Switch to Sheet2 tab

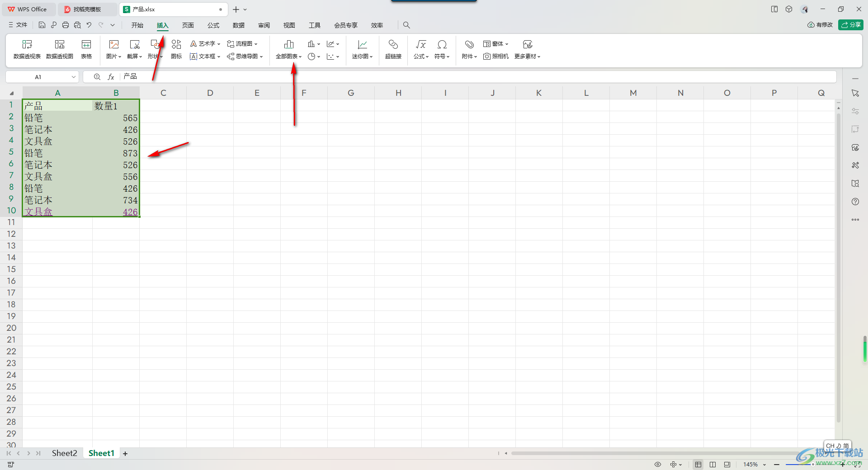click(64, 453)
